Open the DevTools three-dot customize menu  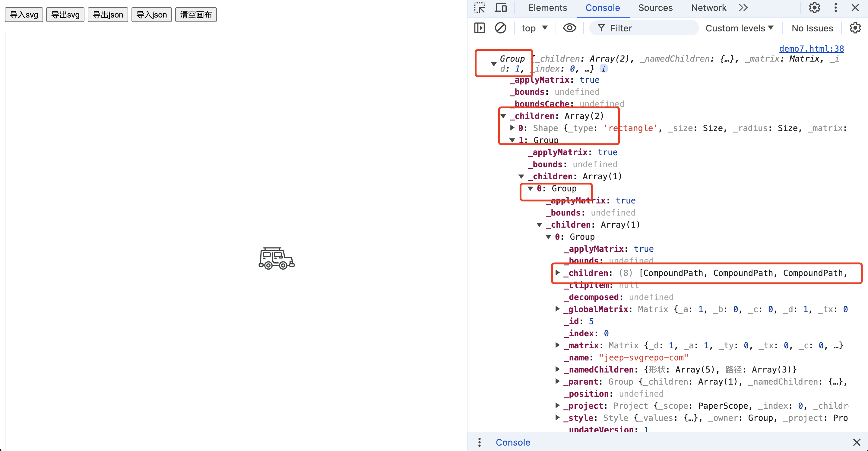[x=836, y=8]
